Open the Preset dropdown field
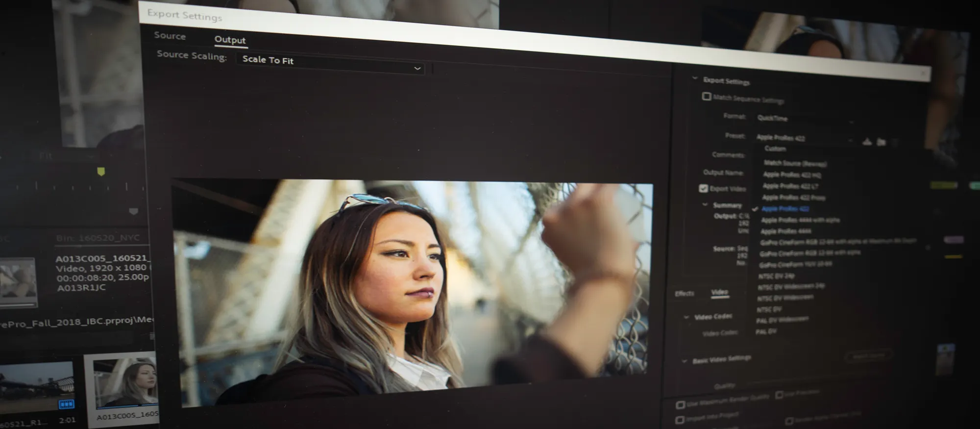980x429 pixels. 805,139
